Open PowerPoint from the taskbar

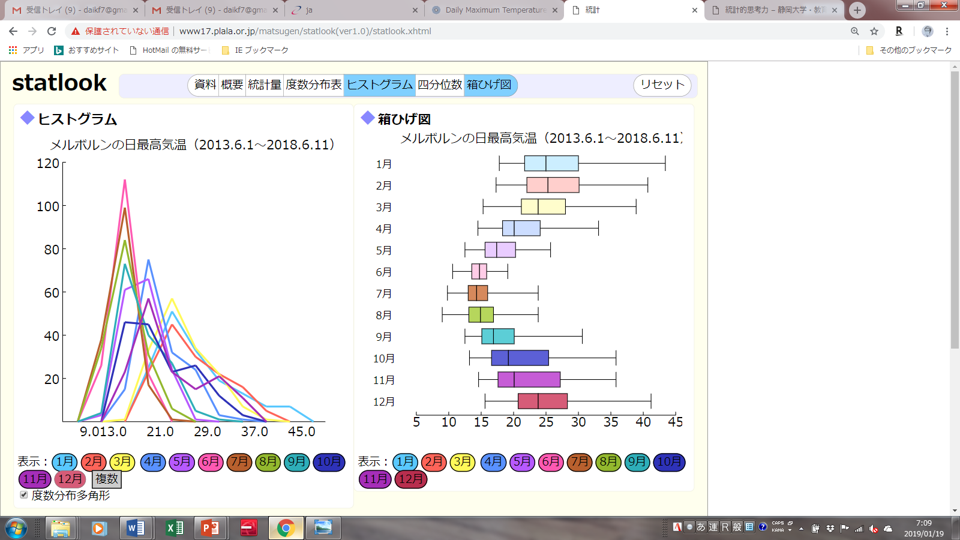pyautogui.click(x=210, y=527)
